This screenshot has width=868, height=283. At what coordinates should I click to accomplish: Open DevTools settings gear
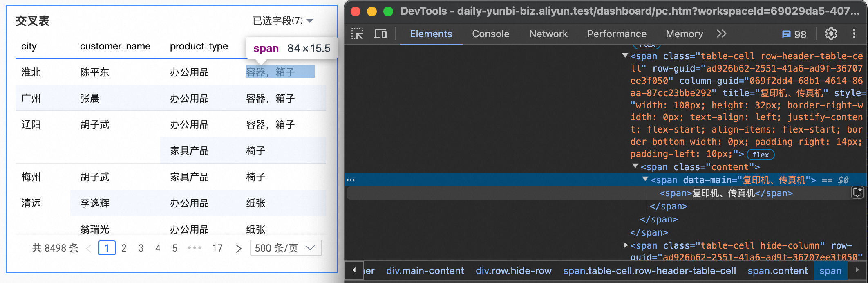click(831, 34)
